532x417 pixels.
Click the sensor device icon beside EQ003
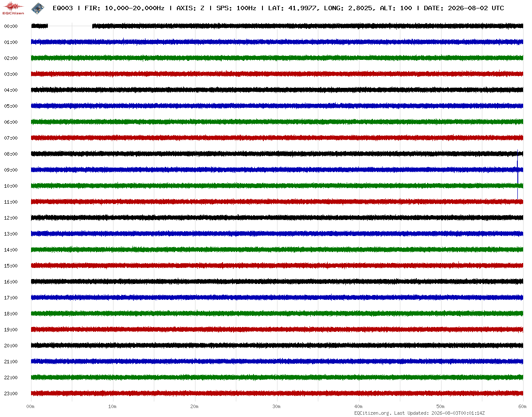pos(38,8)
